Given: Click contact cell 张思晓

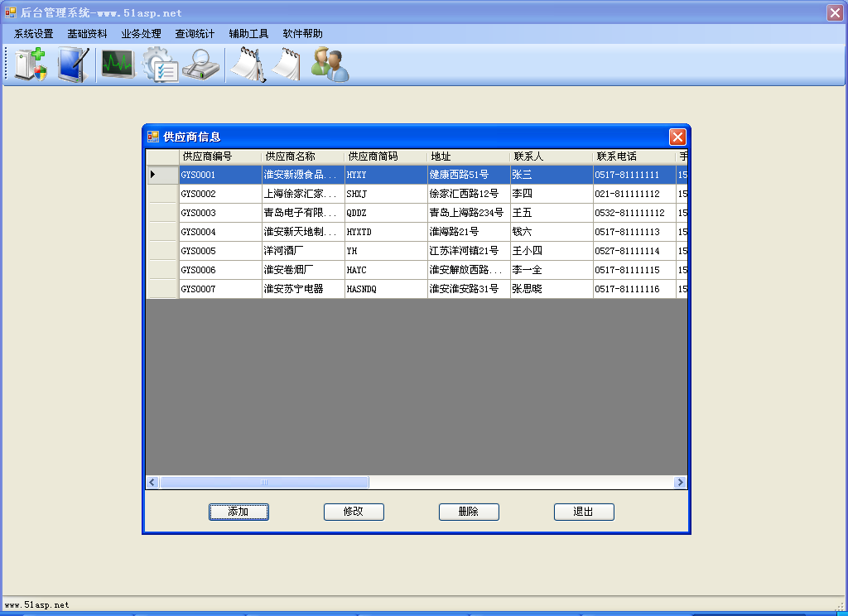Looking at the screenshot, I should [x=552, y=288].
